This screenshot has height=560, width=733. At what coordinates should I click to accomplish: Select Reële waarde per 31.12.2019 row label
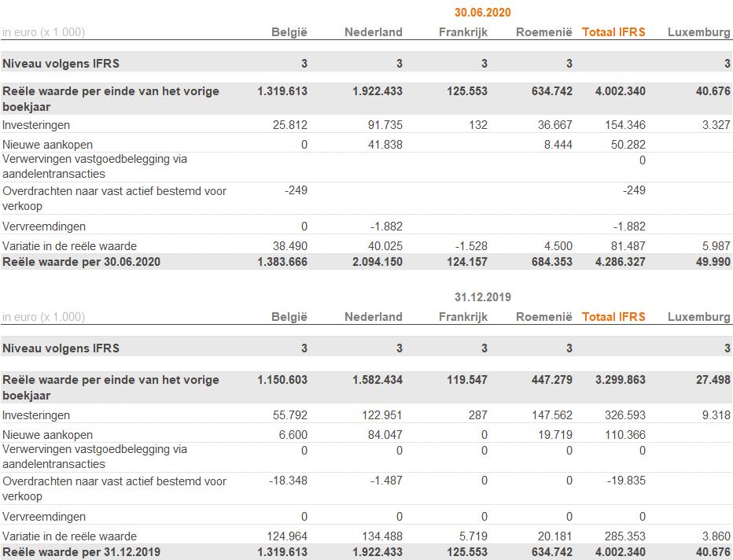pyautogui.click(x=81, y=552)
